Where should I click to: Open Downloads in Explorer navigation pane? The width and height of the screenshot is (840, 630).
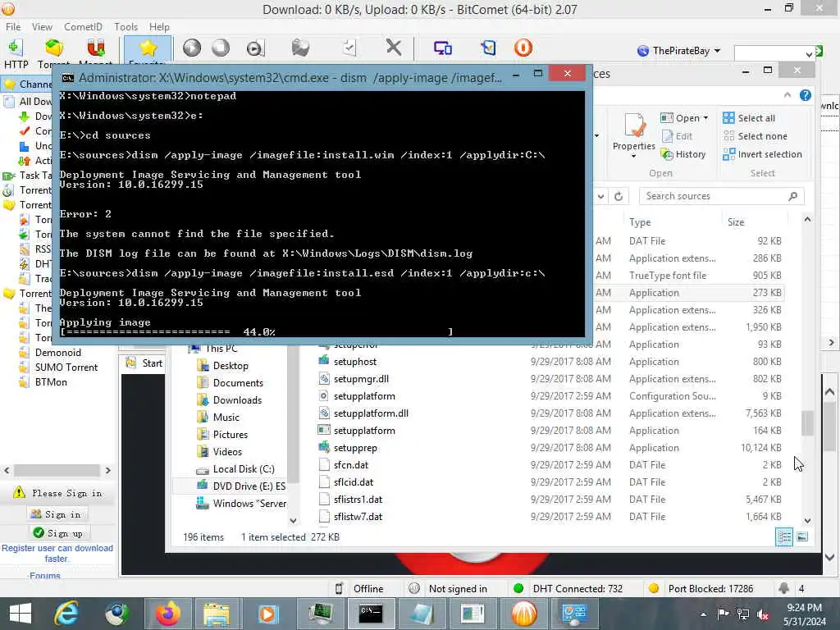point(237,399)
